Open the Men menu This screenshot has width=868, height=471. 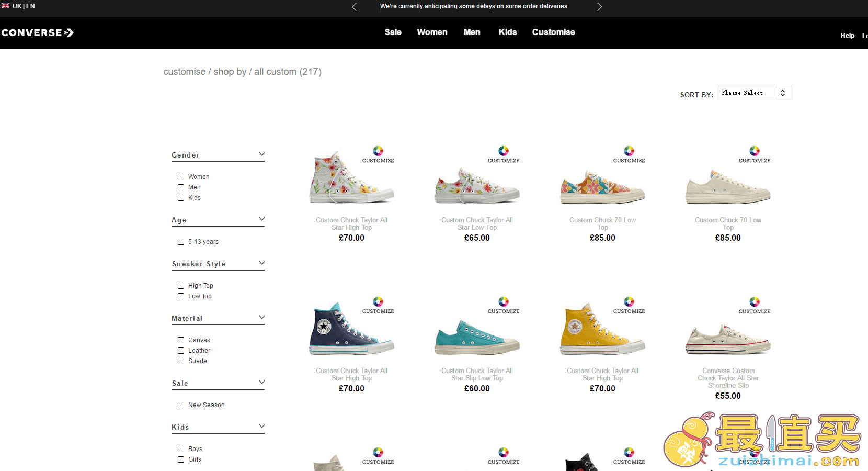[472, 32]
